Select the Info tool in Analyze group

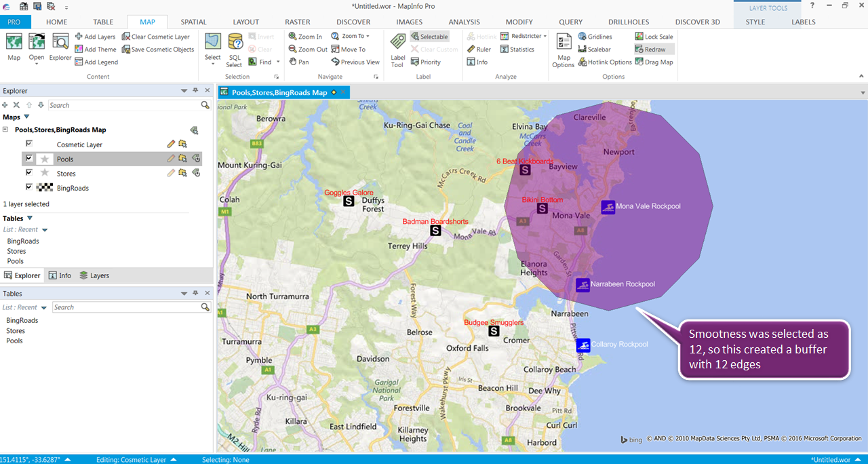click(x=477, y=62)
